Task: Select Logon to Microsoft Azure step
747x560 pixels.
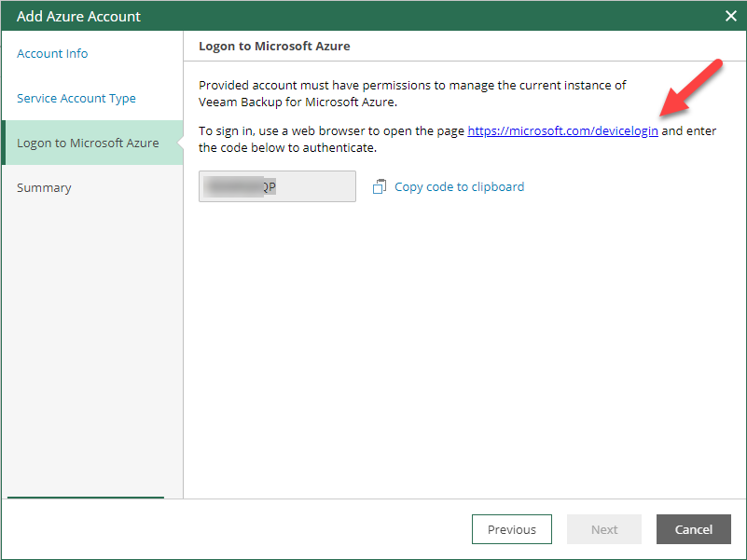Action: click(x=92, y=143)
